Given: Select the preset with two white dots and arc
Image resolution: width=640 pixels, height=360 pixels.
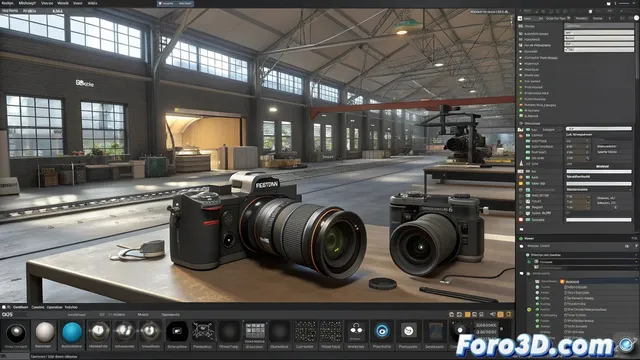Looking at the screenshot, I should [x=356, y=331].
